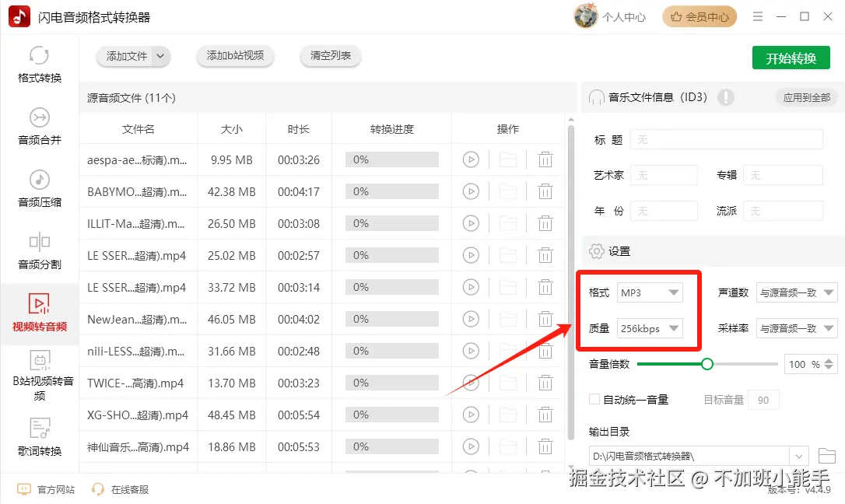Open 在线客服 link
845x504 pixels.
120,489
